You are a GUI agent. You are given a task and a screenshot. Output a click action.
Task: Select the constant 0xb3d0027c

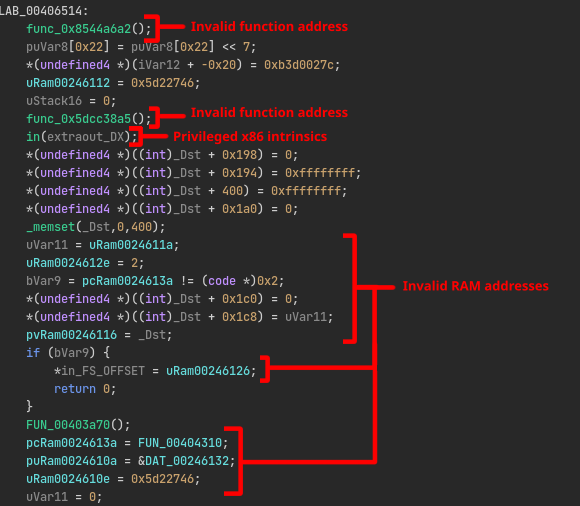pos(299,65)
